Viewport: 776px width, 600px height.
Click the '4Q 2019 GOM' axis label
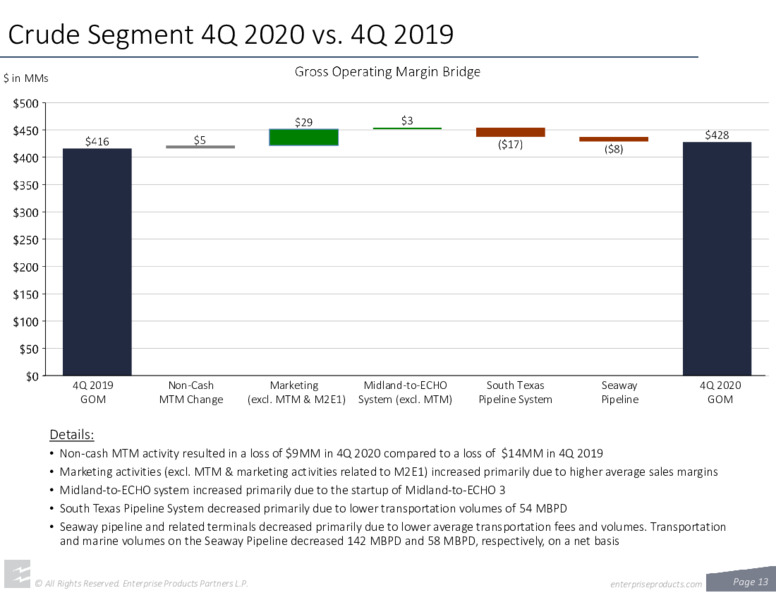click(93, 392)
